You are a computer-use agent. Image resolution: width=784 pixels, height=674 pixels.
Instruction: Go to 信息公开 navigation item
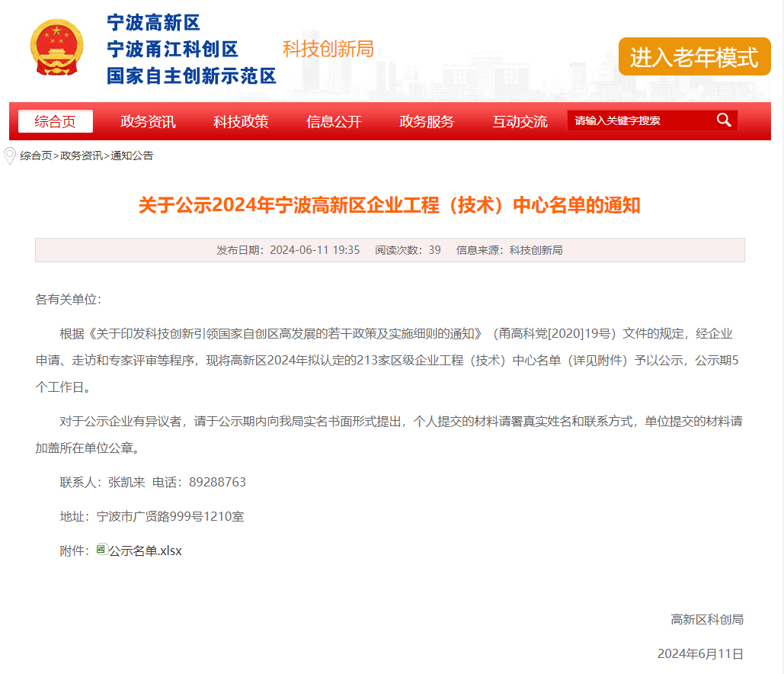coord(334,121)
